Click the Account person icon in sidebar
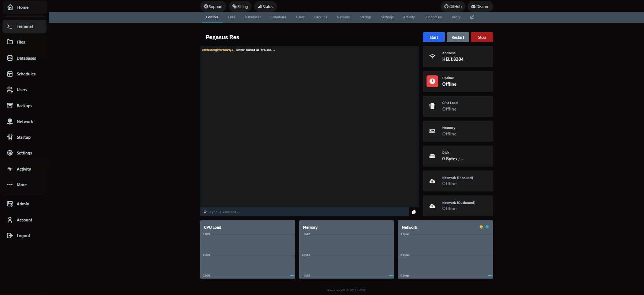The image size is (644, 295). [x=10, y=220]
